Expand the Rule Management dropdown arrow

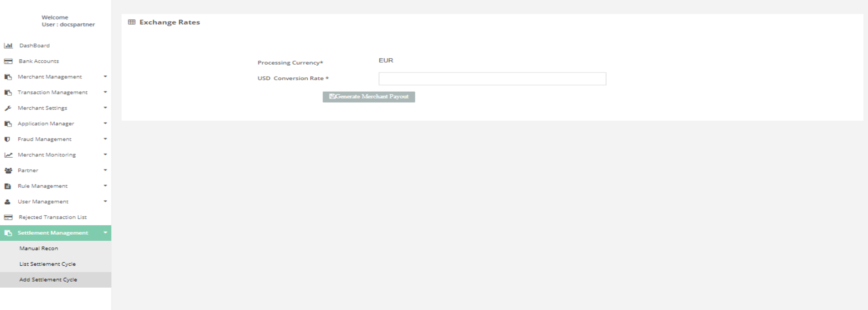coord(105,186)
